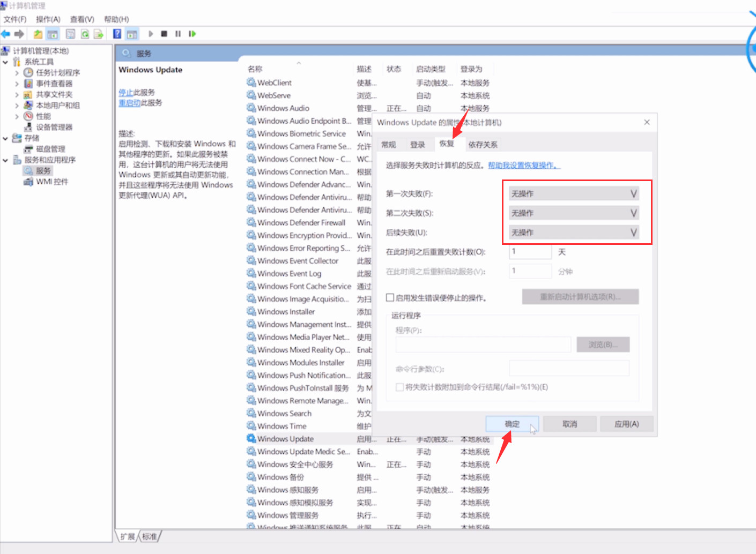Click the 浏览(B) button
Screen dimensions: 756x554
603,345
